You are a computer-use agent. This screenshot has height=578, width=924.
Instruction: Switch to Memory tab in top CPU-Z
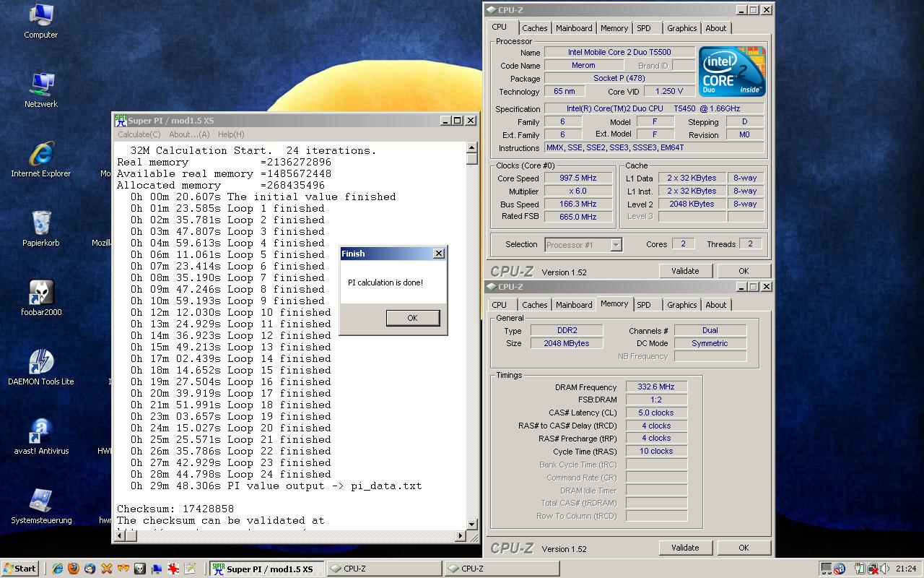[x=614, y=28]
